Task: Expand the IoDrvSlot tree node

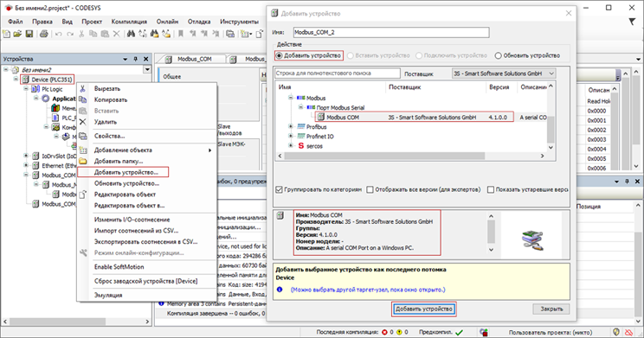Action: coord(26,156)
